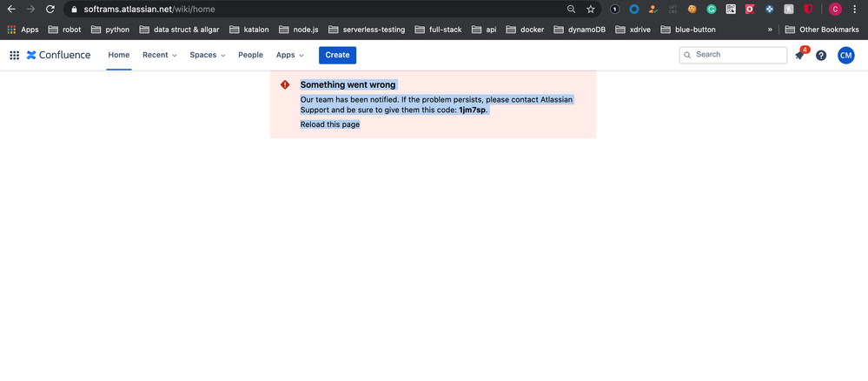Open the katalon bookmark folder
This screenshot has width=868, height=381.
click(249, 30)
